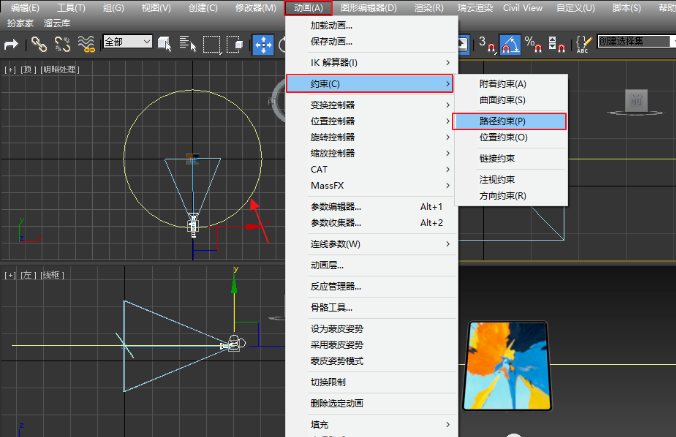The height and width of the screenshot is (437, 676).
Task: Toggle the 3D Snaps button
Action: point(486,43)
